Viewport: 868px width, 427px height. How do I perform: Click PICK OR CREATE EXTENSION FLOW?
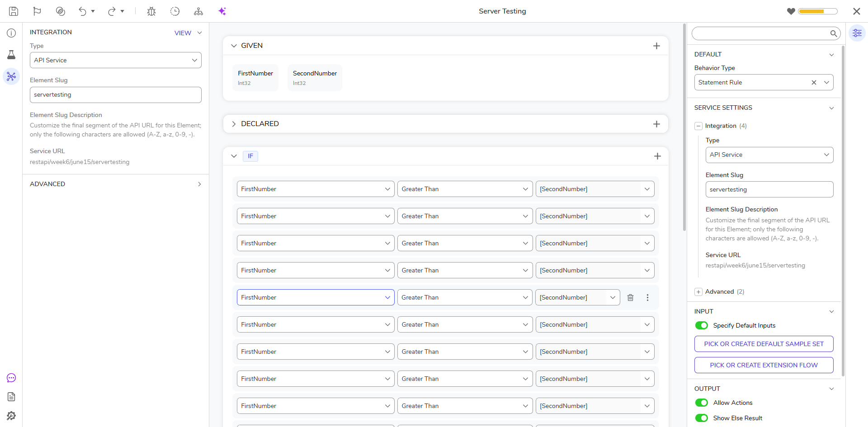pos(764,365)
